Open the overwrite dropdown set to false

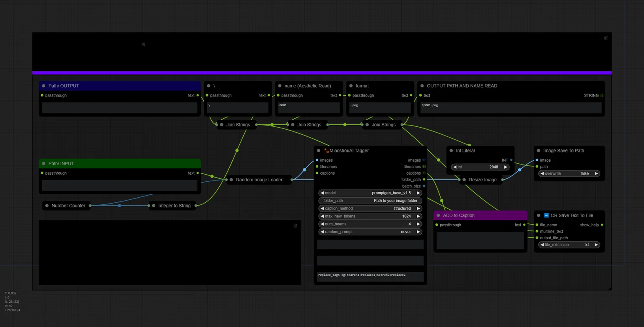coord(569,173)
